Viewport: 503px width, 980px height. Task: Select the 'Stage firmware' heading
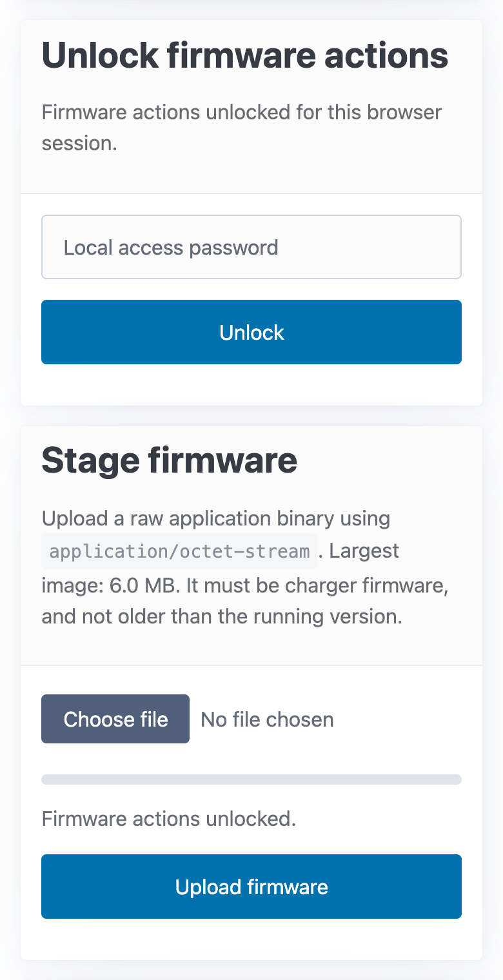[x=170, y=460]
